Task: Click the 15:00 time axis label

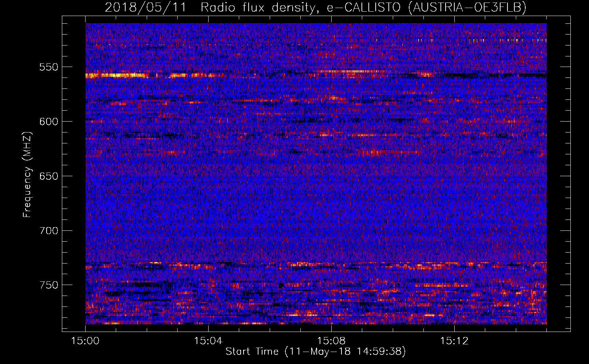Action: pyautogui.click(x=85, y=341)
